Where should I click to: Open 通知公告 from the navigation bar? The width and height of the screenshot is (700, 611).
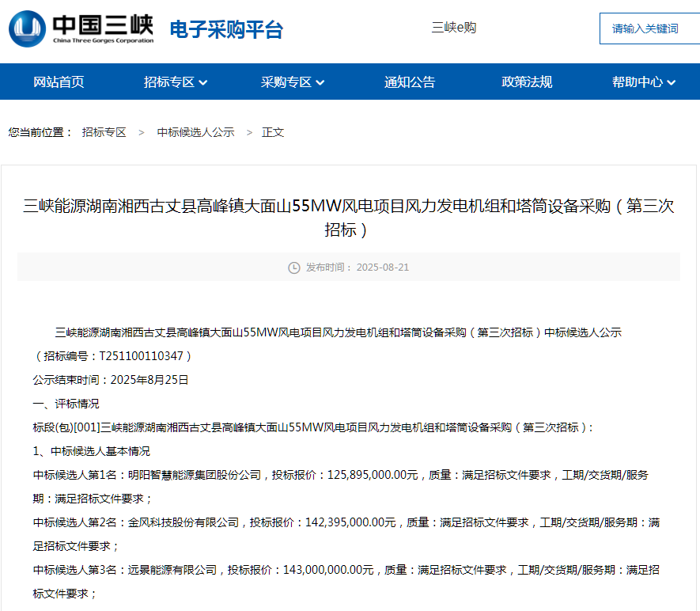pos(410,82)
